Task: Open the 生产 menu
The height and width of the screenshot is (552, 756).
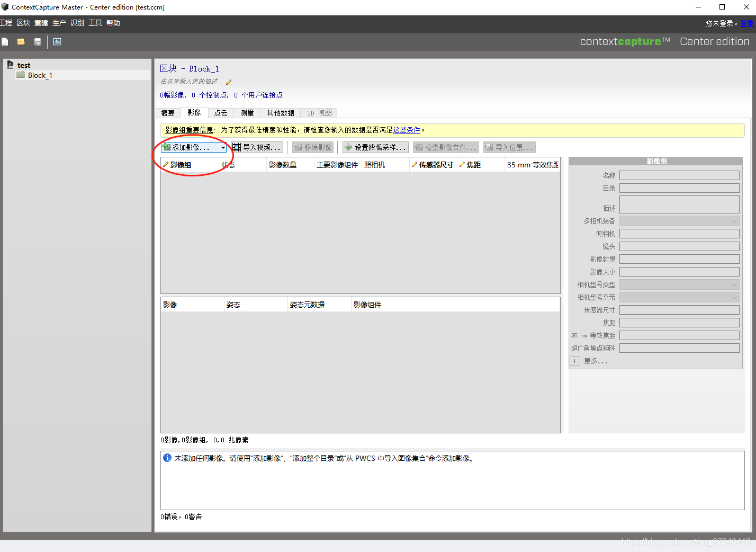Action: 59,23
